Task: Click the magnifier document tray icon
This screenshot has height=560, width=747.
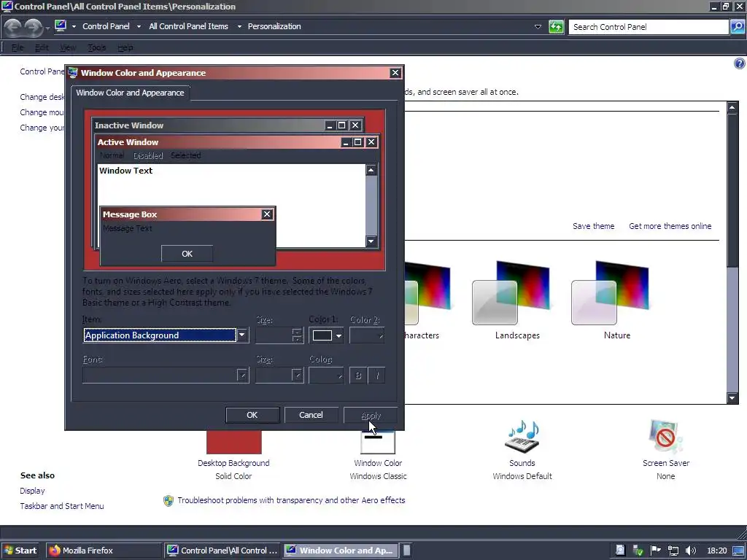Action: [620, 551]
